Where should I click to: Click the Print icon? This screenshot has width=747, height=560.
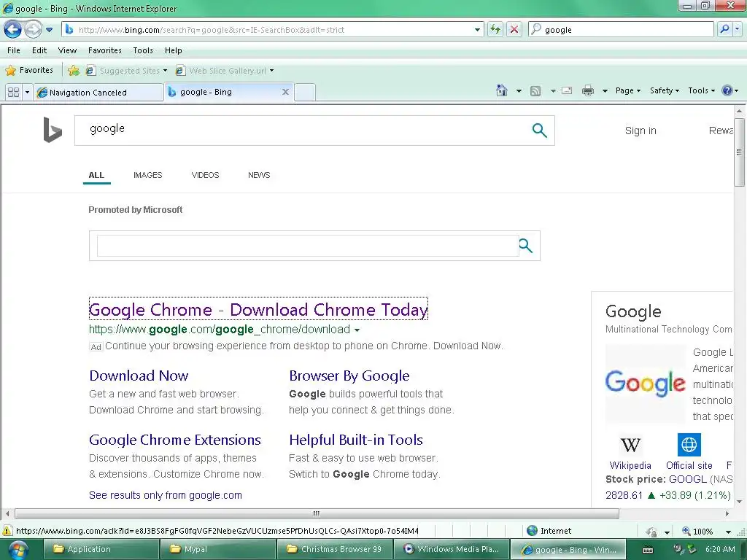click(588, 90)
